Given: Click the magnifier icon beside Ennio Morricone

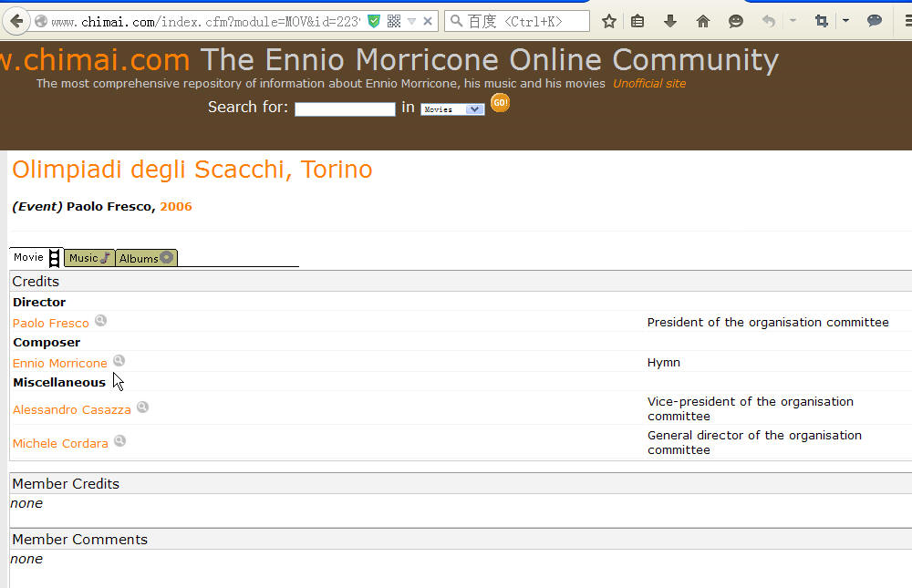Looking at the screenshot, I should 119,361.
